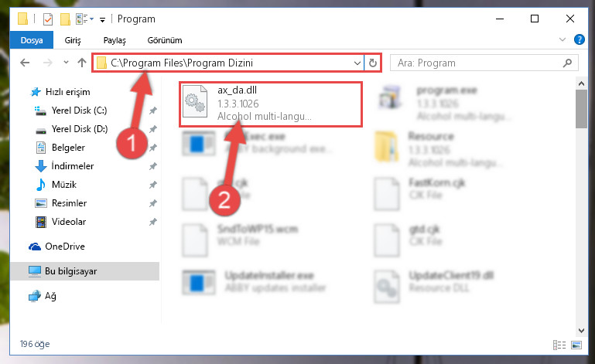595x364 pixels.
Task: Click the Properties checkmark quick access icon
Action: click(48, 19)
